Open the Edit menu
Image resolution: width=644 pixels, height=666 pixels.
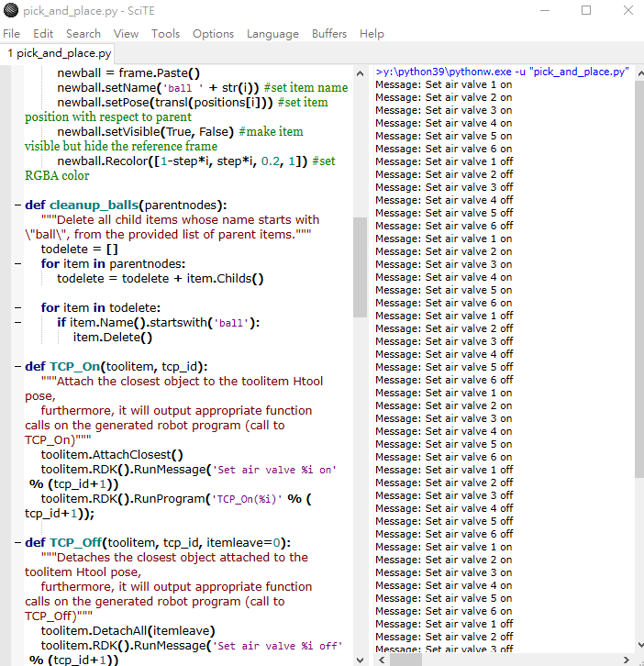coord(43,34)
